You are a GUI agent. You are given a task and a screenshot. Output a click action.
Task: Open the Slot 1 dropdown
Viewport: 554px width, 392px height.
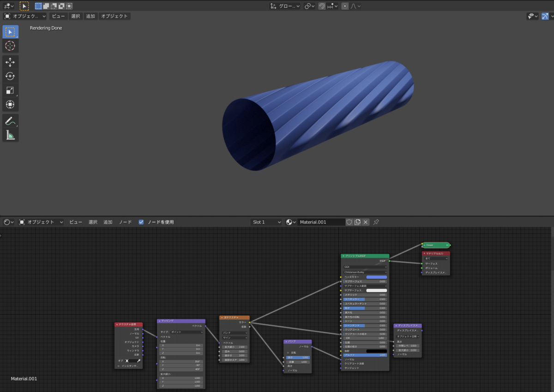pos(266,222)
